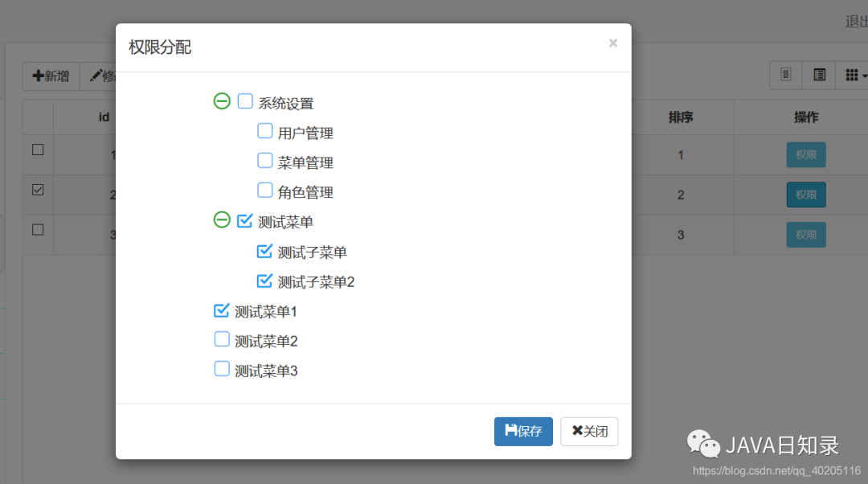
Task: Select the 测试菜单1 tree label
Action: coord(266,312)
